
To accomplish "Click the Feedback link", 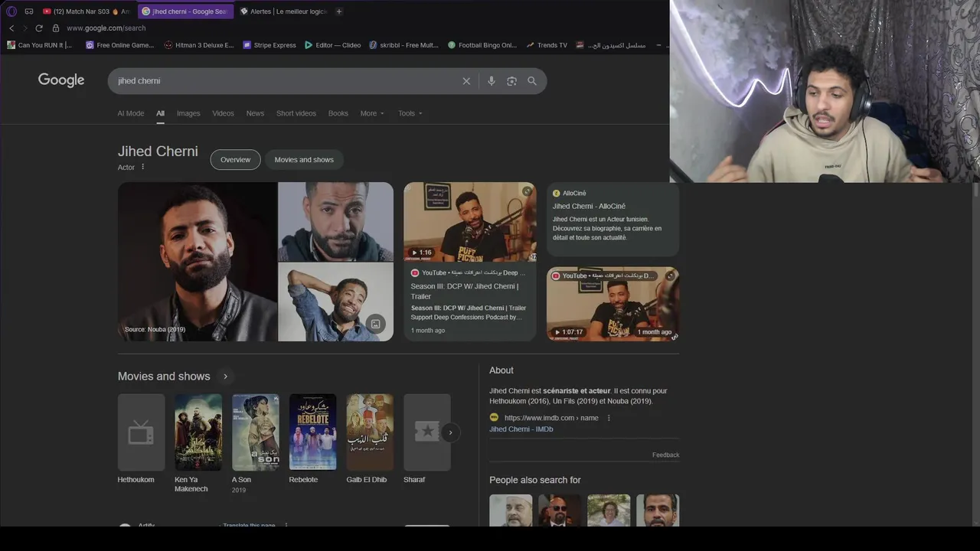I will [665, 455].
